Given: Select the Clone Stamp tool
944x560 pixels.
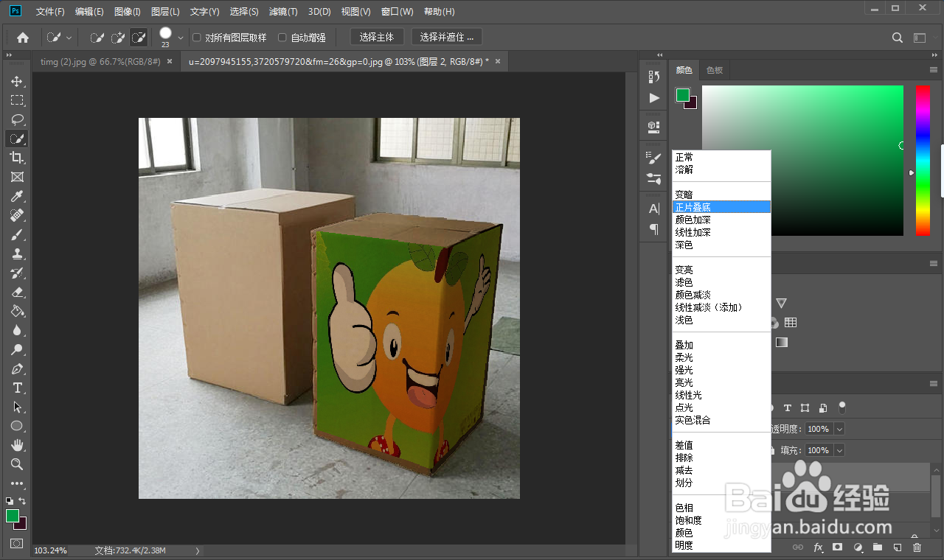Looking at the screenshot, I should 17,253.
